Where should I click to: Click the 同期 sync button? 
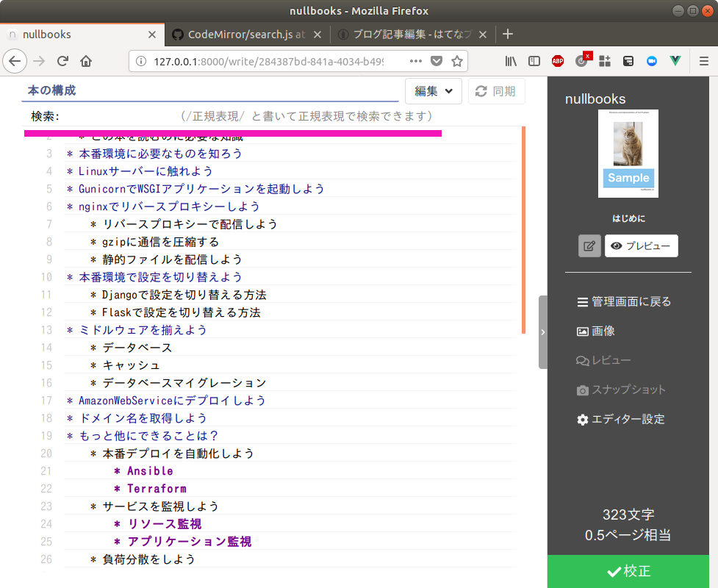496,91
